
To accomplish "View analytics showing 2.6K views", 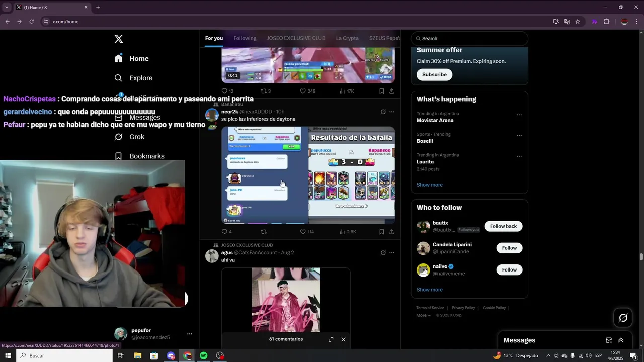I will click(348, 232).
